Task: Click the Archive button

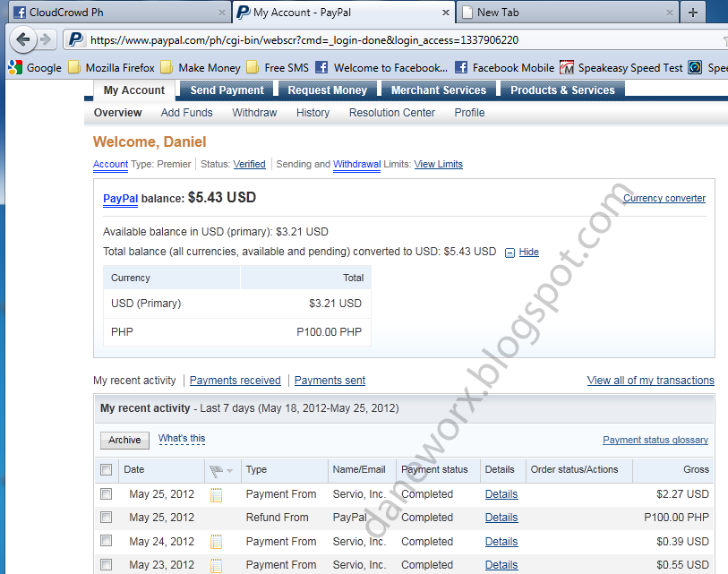Action: 124,441
